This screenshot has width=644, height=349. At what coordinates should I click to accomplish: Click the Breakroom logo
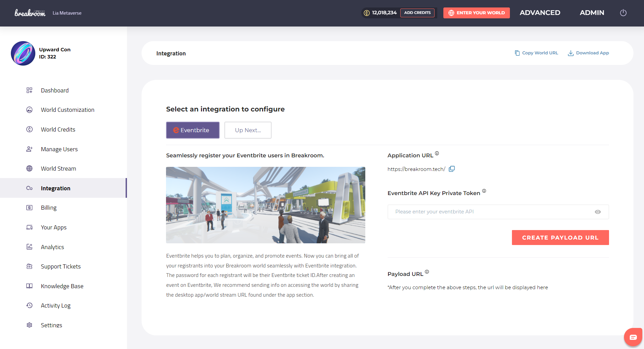click(x=30, y=13)
